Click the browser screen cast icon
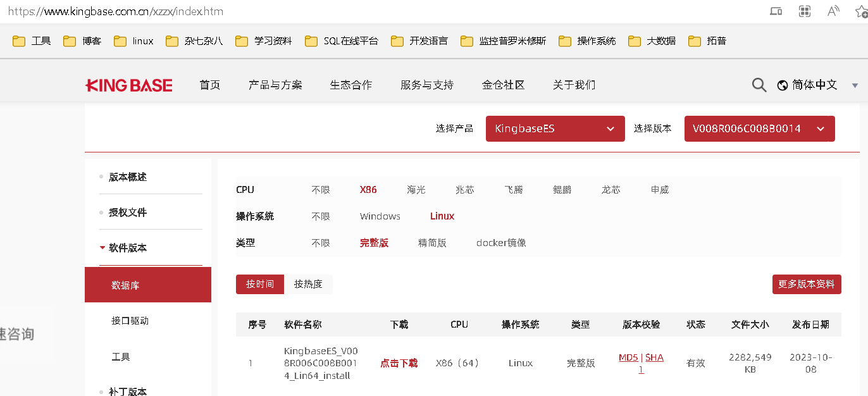868x396 pixels. 776,11
